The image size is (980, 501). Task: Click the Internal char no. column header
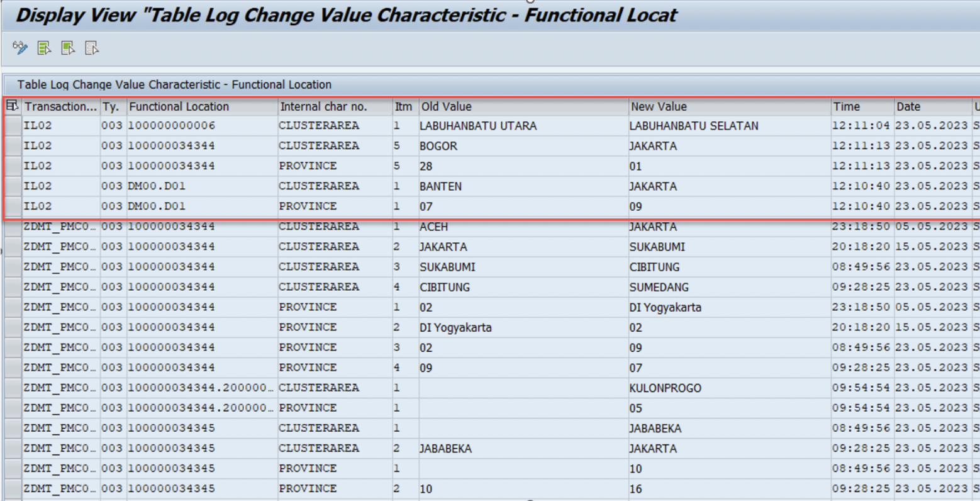(x=323, y=106)
